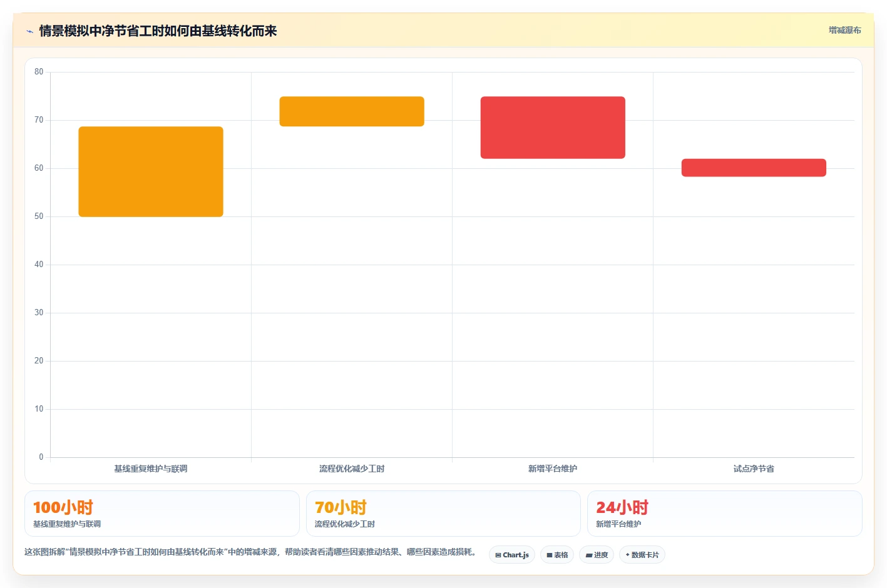Click y-axis value 80
Image resolution: width=887 pixels, height=588 pixels.
(39, 72)
